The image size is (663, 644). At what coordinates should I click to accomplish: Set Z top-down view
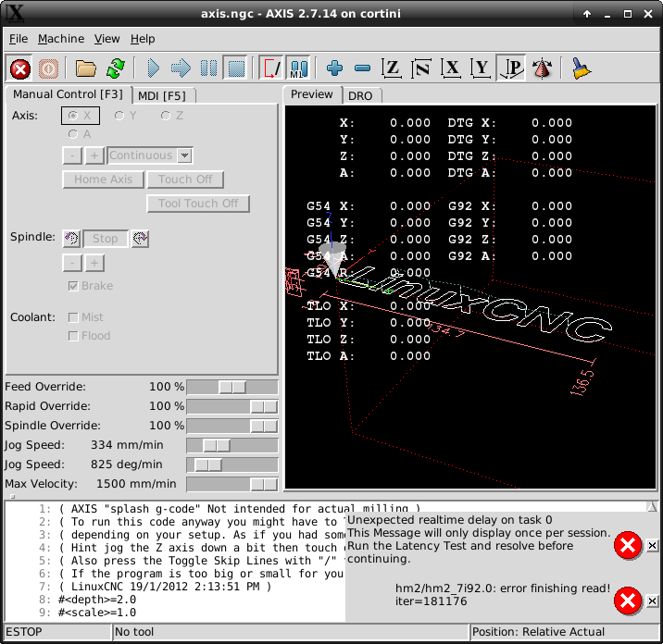click(392, 68)
